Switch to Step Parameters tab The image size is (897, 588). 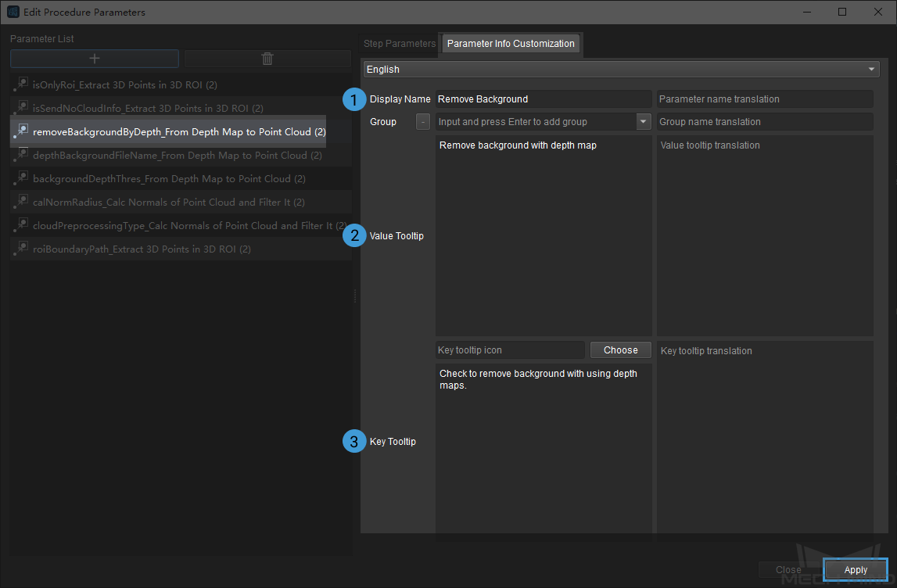click(x=400, y=44)
